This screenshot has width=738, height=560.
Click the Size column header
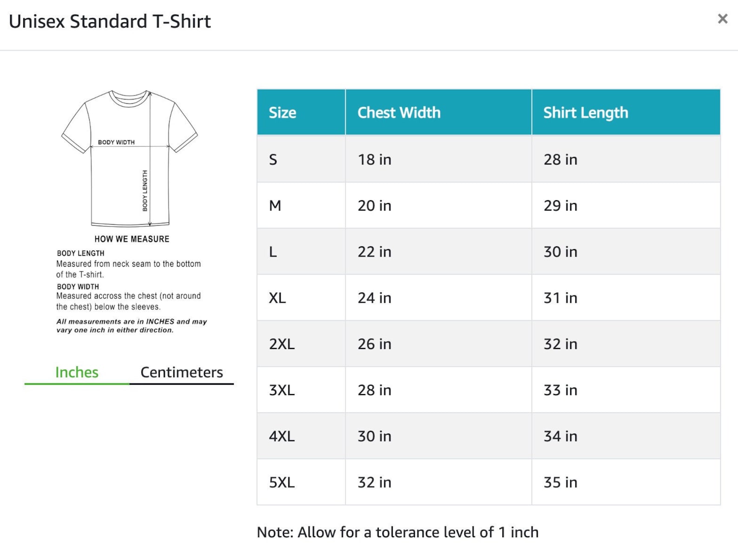coord(301,112)
